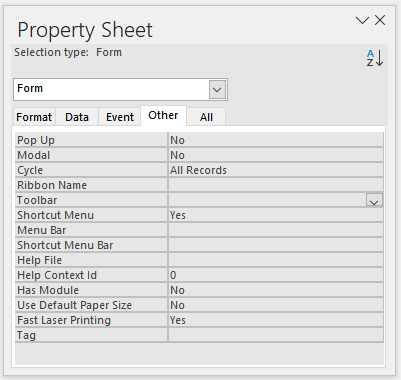Click the Fast Laser Printing value Yes
This screenshot has width=401, height=380.
pos(276,320)
